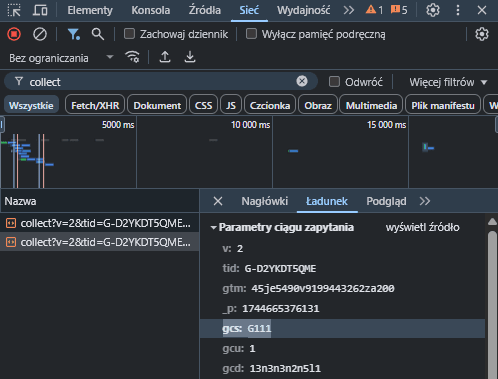Viewport: 498px width, 379px height.
Task: Open network conditions wifi icon
Action: coord(132,57)
